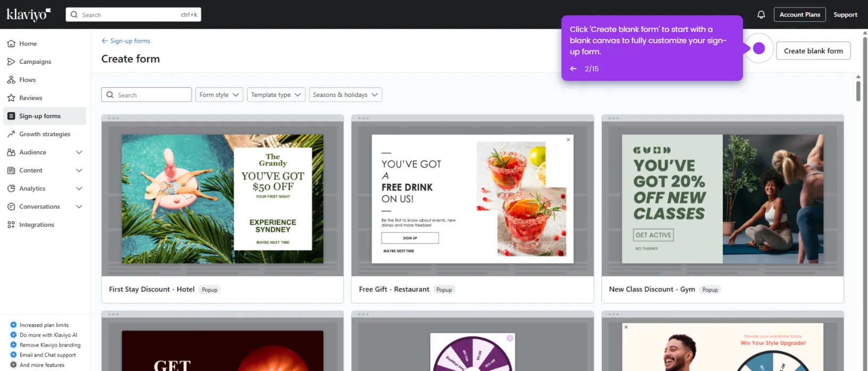Click the template Search input field

146,95
